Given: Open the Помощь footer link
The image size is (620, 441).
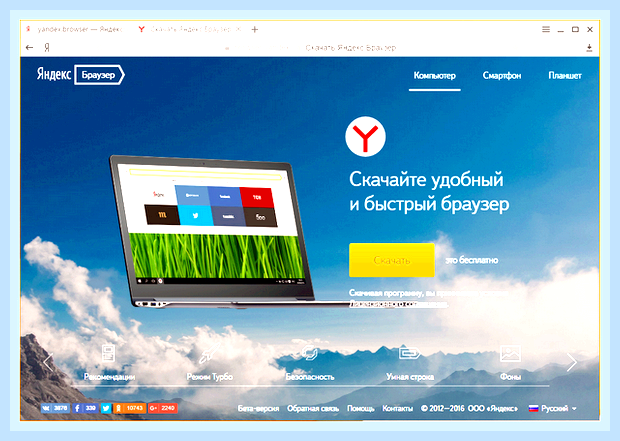Looking at the screenshot, I should (x=361, y=409).
